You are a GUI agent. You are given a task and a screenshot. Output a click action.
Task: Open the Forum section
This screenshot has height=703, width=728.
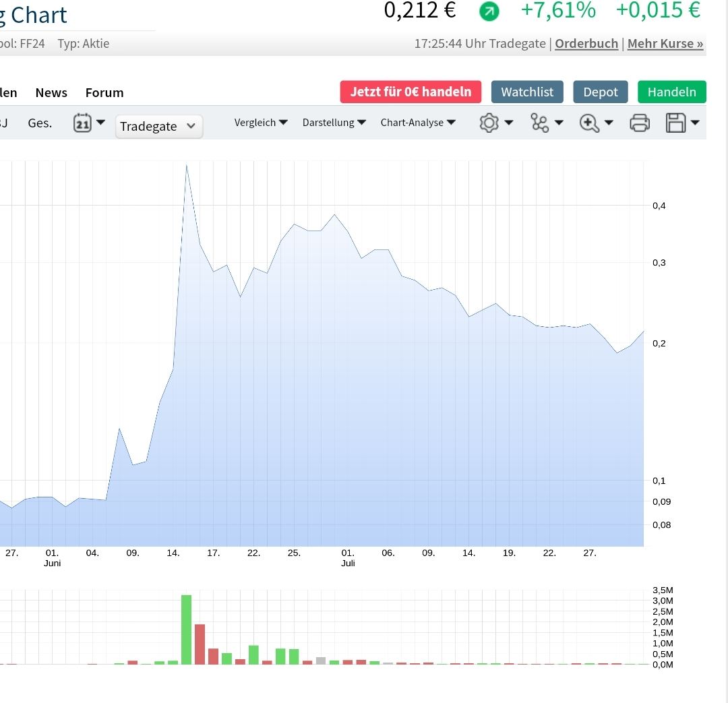pyautogui.click(x=104, y=92)
